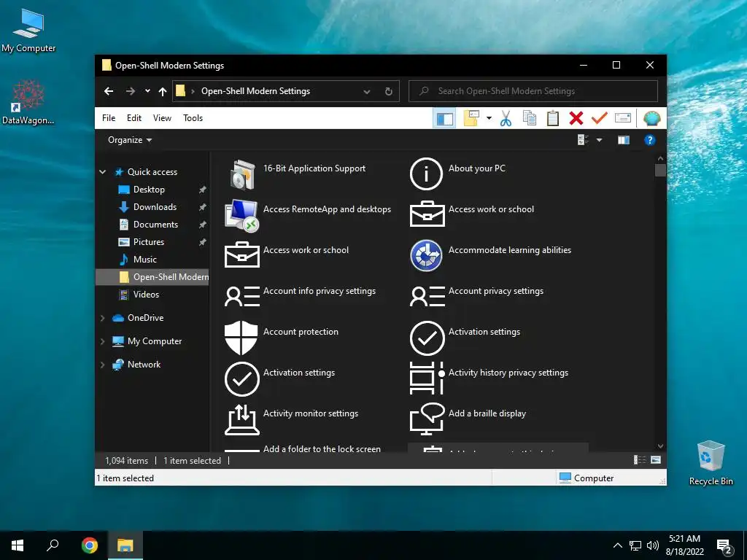Click the Paste clipboard toolbar icon

(x=553, y=118)
